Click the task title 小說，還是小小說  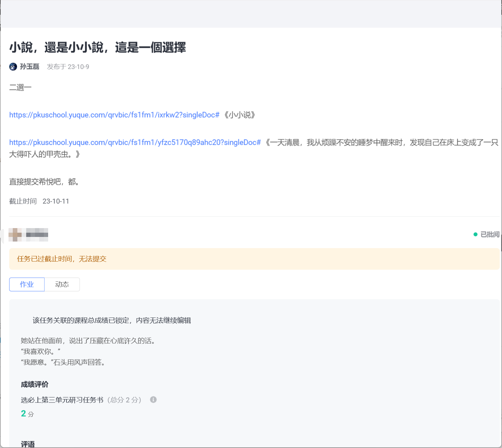pyautogui.click(x=98, y=48)
